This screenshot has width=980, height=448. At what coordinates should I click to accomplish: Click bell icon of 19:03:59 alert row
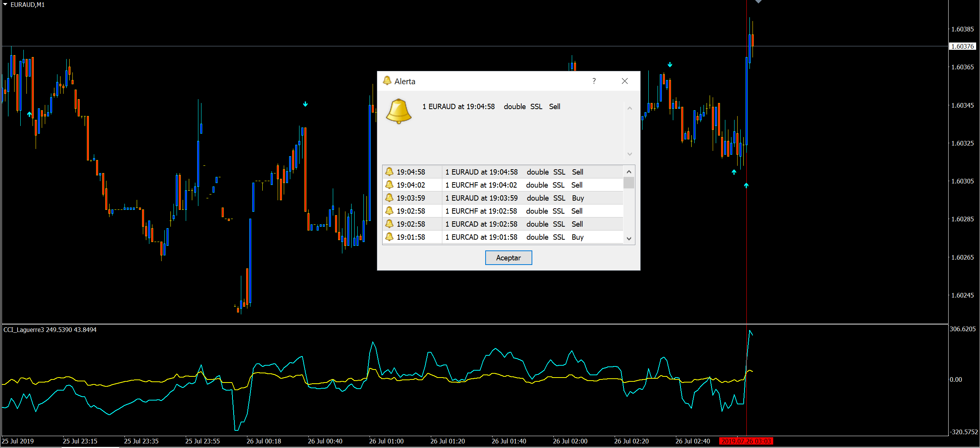[389, 198]
